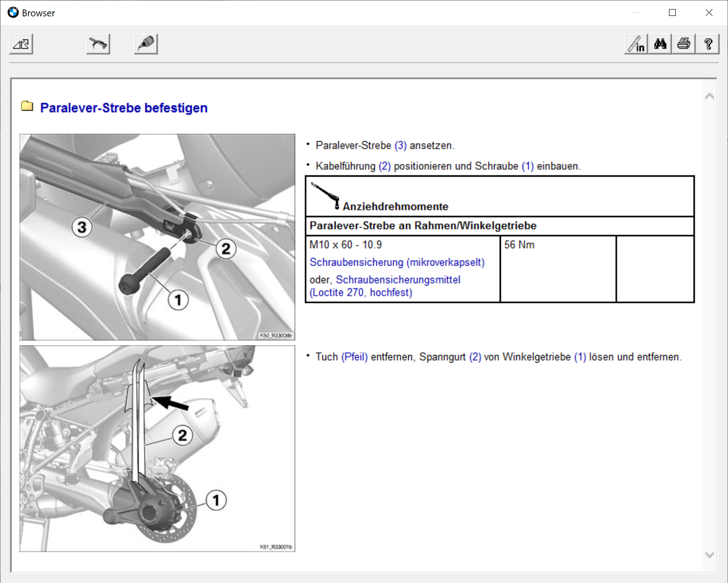Click the printer icon to print
728x583 pixels.
pos(683,44)
